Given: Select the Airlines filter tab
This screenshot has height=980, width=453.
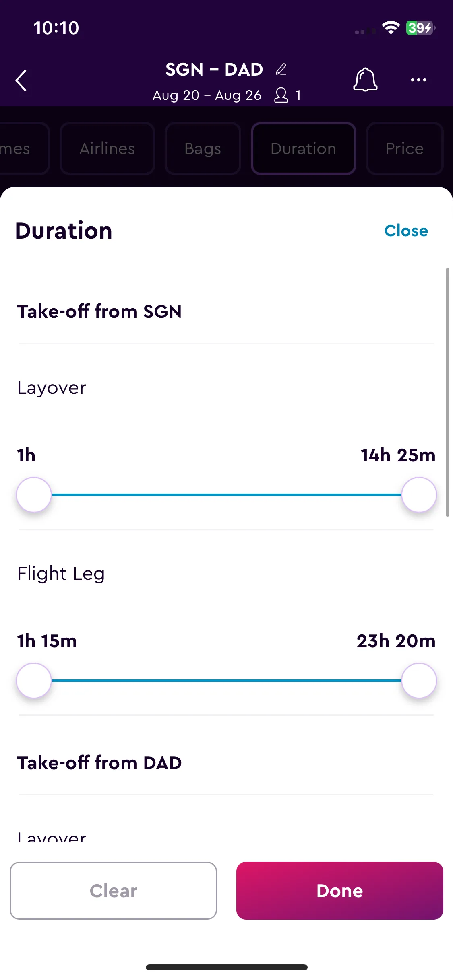Looking at the screenshot, I should coord(107,148).
